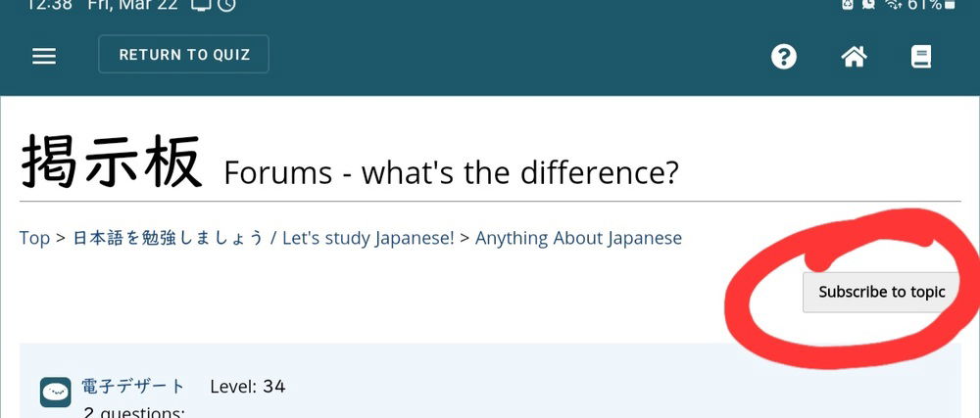The width and height of the screenshot is (980, 418).
Task: Tap the screen cast icon in status bar
Action: click(x=202, y=5)
